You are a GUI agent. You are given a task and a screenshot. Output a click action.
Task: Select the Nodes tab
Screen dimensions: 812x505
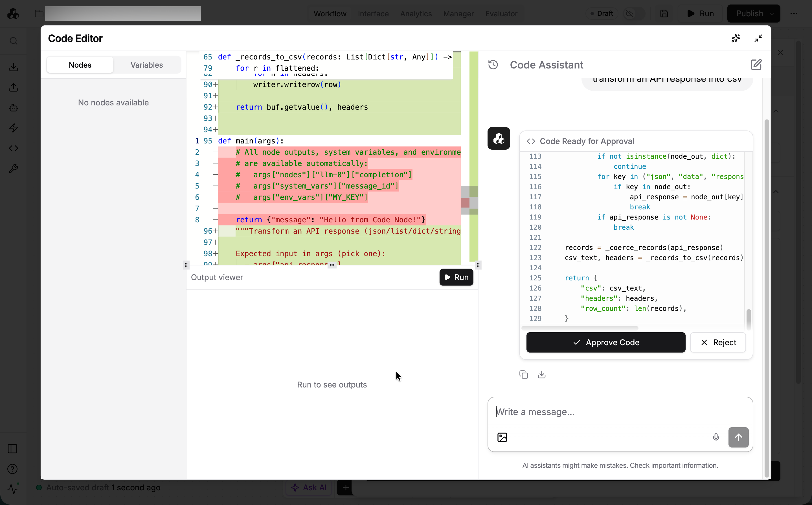click(x=80, y=65)
